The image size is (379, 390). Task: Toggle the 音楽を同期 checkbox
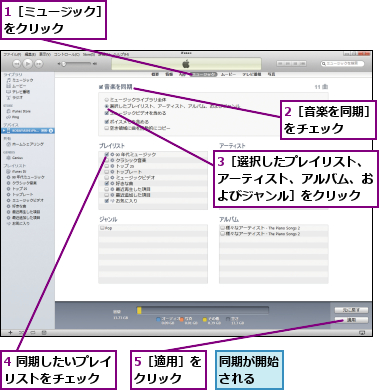point(101,87)
